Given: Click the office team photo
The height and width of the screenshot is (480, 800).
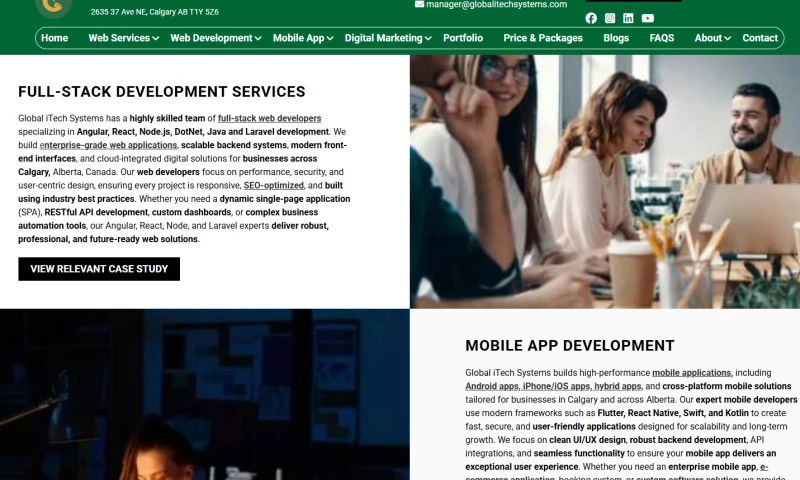Looking at the screenshot, I should pos(605,182).
